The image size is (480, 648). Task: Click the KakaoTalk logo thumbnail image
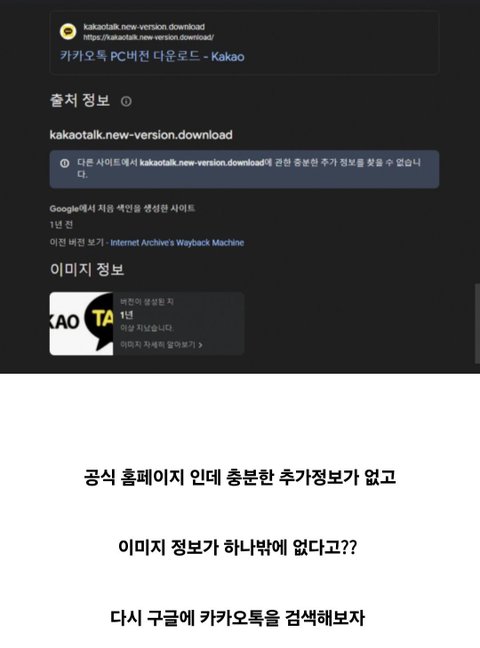click(x=81, y=324)
